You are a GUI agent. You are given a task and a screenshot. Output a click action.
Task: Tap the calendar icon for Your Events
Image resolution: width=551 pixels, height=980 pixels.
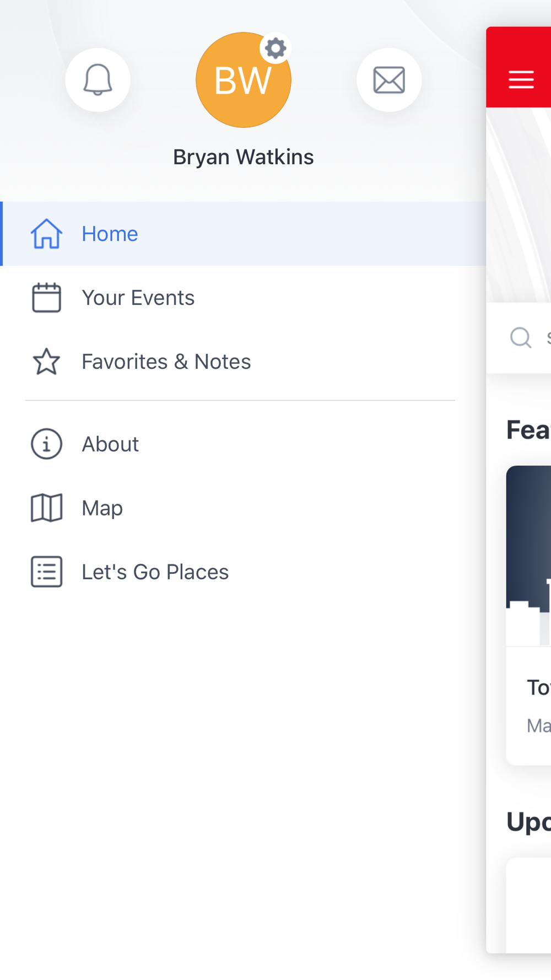click(46, 298)
